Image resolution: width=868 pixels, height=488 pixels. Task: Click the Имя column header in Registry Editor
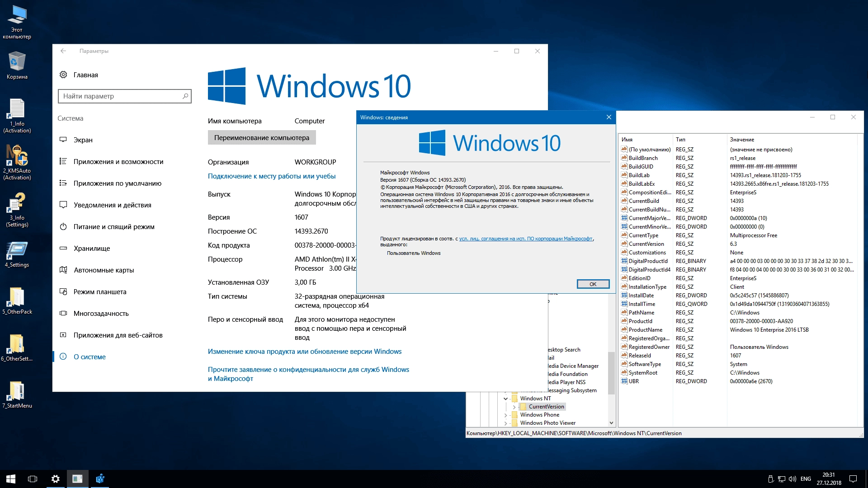[x=646, y=140]
